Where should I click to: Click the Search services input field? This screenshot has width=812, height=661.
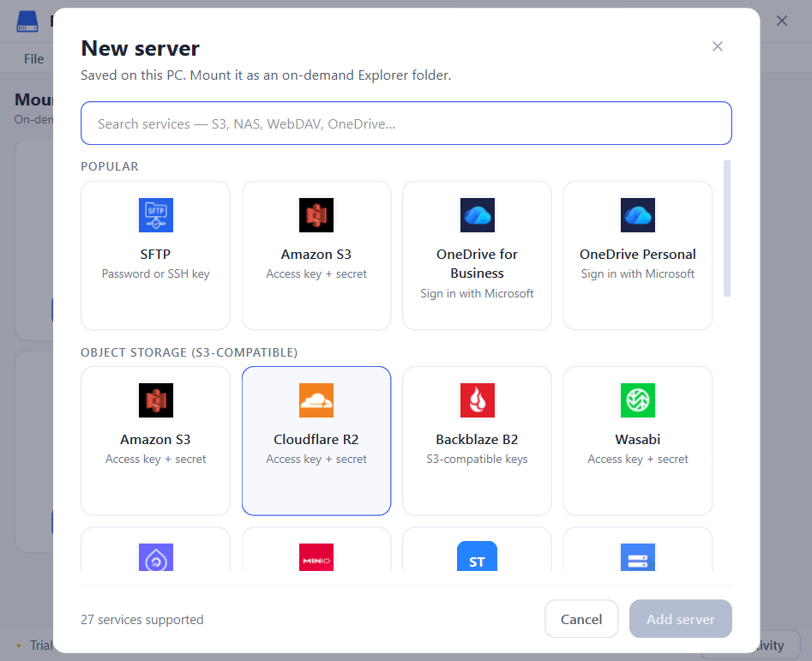406,123
